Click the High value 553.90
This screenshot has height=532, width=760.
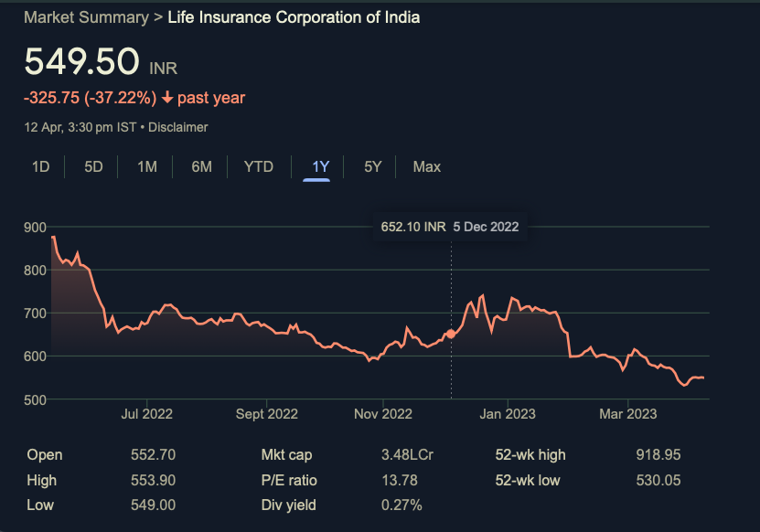(x=153, y=480)
